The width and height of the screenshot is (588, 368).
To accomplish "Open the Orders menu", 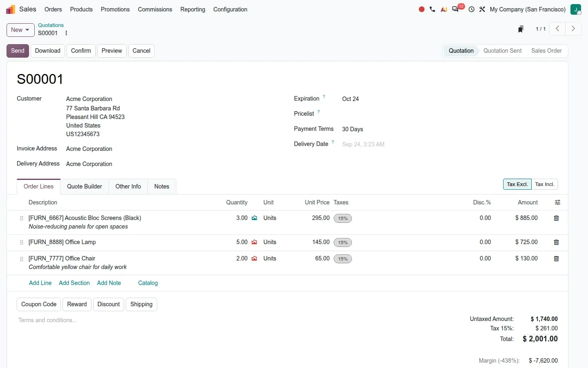I will [x=53, y=9].
